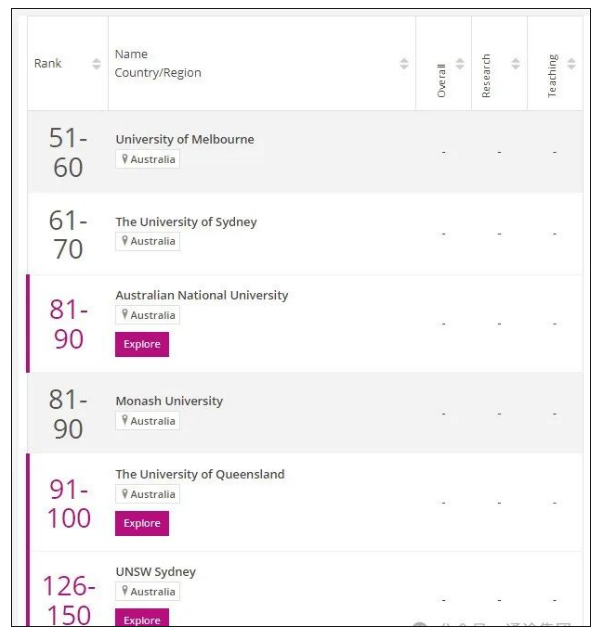This screenshot has width=600, height=635.
Task: Explore Australian National University
Action: pyautogui.click(x=142, y=344)
